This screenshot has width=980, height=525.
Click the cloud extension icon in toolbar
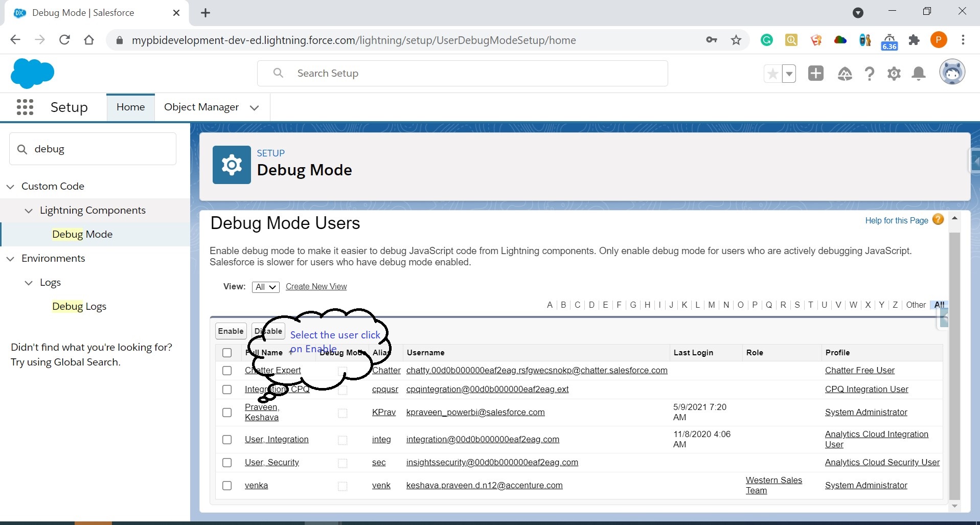[840, 40]
